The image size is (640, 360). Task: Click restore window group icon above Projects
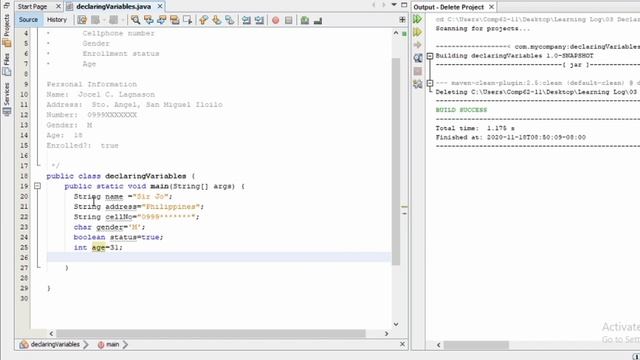point(7,5)
